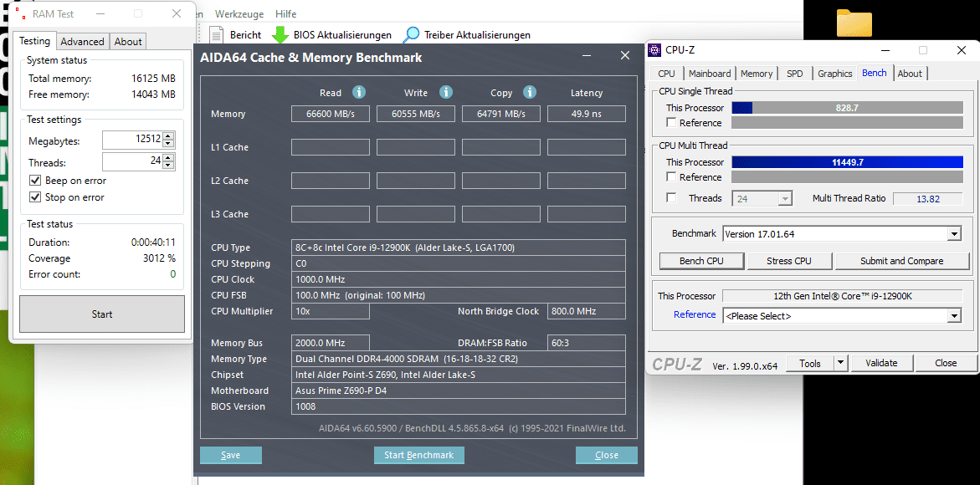This screenshot has width=980, height=485.
Task: Expand the Tools dropdown arrow in CPU-Z
Action: (840, 363)
